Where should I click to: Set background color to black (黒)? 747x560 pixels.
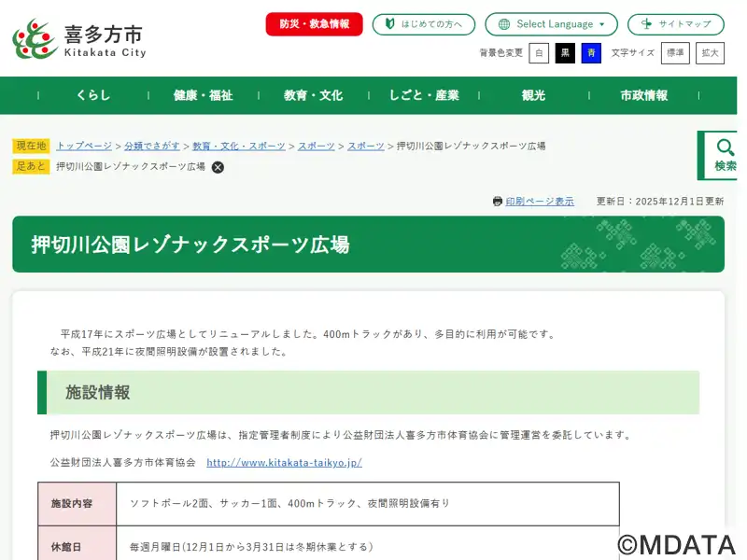pos(565,53)
